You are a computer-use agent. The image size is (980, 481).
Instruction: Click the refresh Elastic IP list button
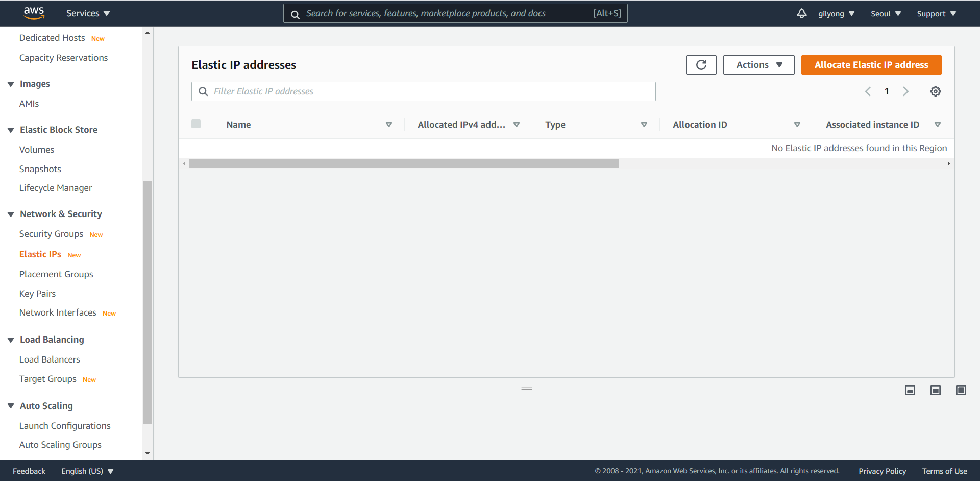tap(701, 65)
